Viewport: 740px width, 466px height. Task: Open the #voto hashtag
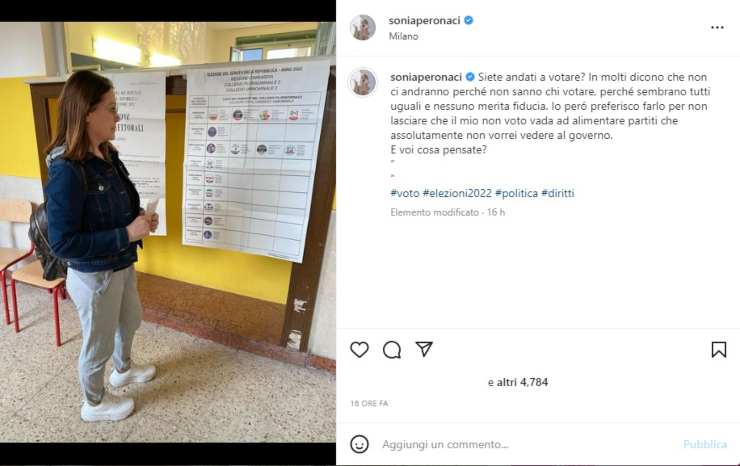tap(405, 193)
